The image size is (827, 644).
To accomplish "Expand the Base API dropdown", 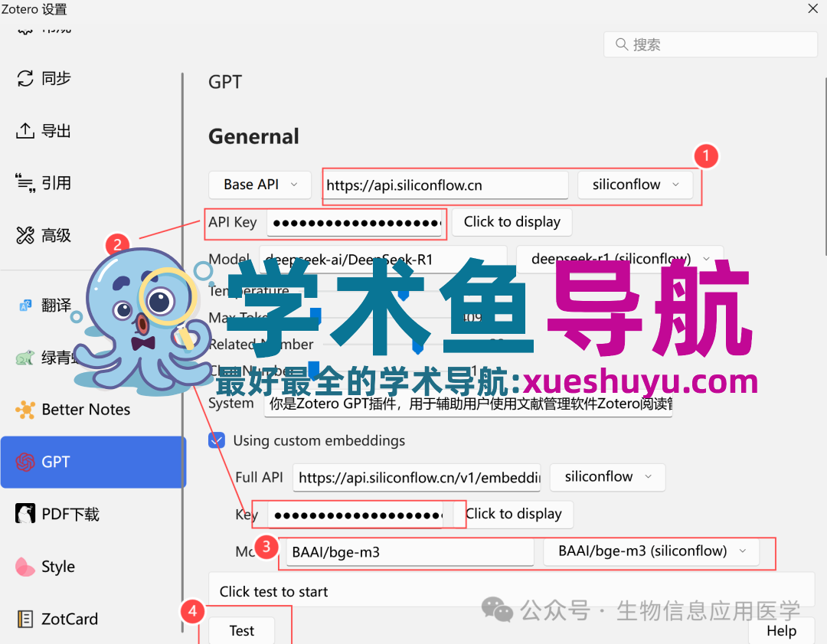I will pos(260,185).
